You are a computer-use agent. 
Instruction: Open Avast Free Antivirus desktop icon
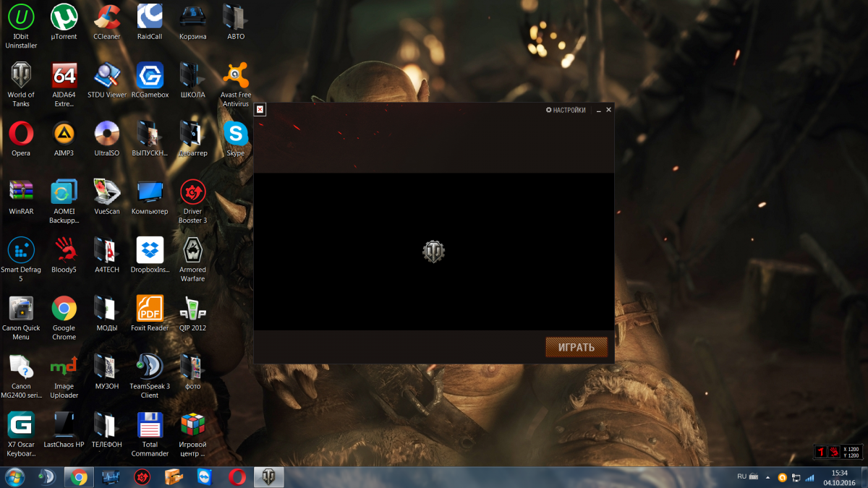[x=236, y=85]
